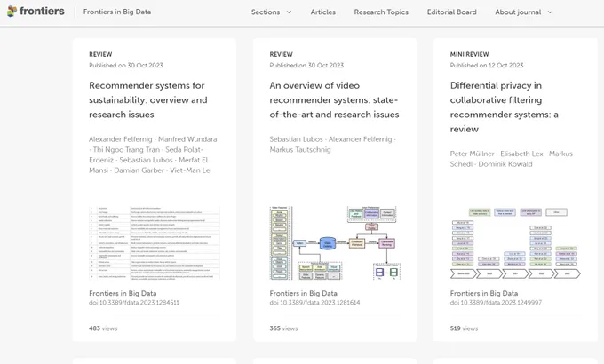The width and height of the screenshot is (604, 364).
Task: Click the '365 views' count
Action: [x=283, y=328]
